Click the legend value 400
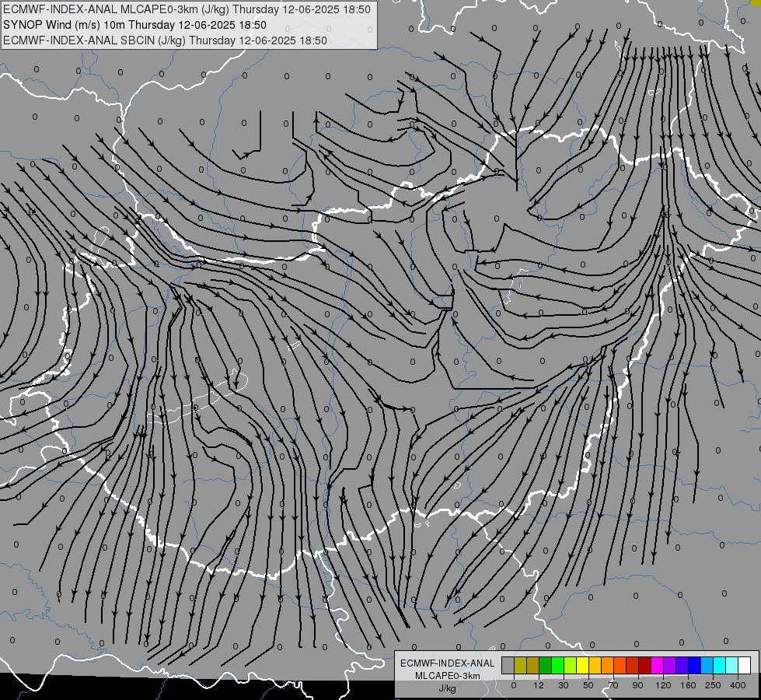761x700 pixels. (738, 685)
